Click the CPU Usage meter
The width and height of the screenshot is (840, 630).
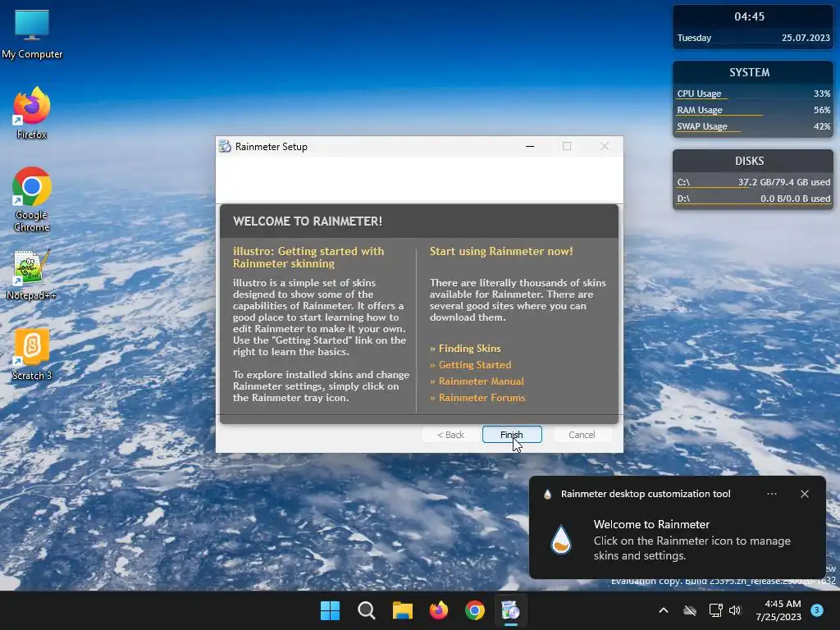753,94
